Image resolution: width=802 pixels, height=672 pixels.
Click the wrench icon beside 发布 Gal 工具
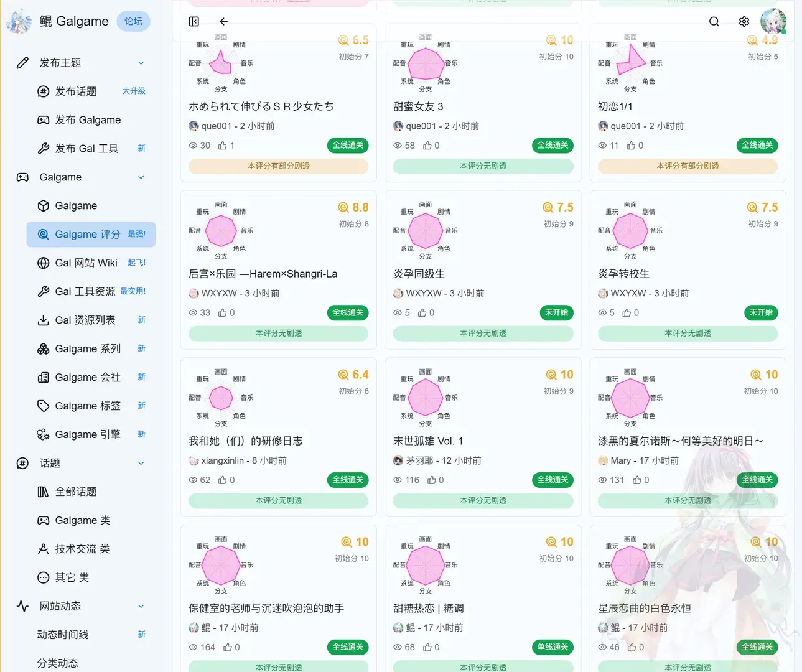tap(44, 149)
